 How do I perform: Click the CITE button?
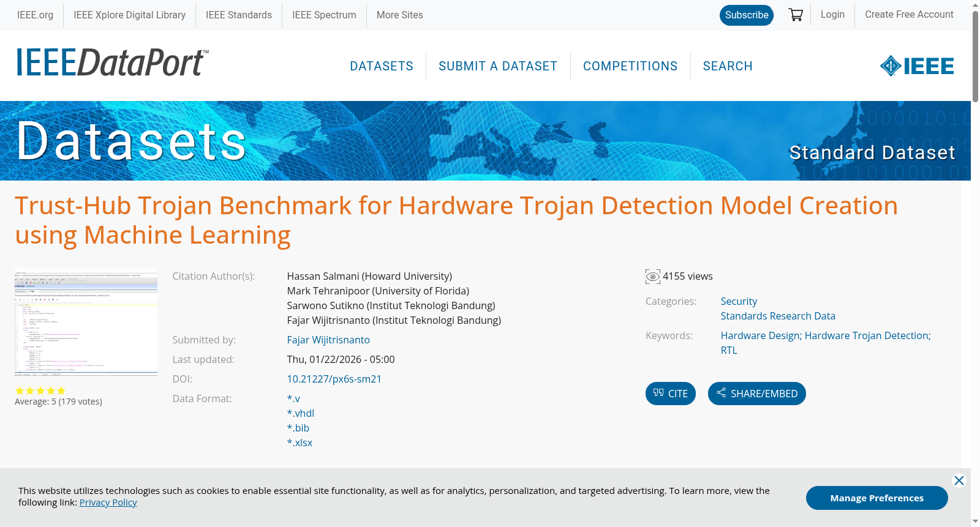671,394
